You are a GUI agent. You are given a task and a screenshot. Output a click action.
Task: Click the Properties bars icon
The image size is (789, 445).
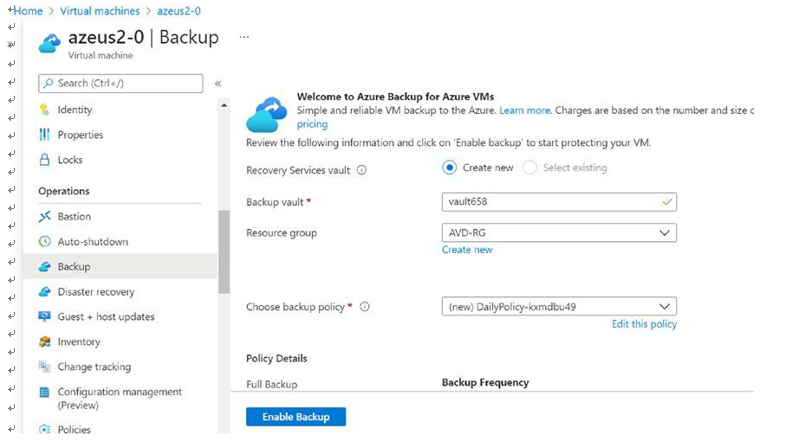tap(44, 134)
